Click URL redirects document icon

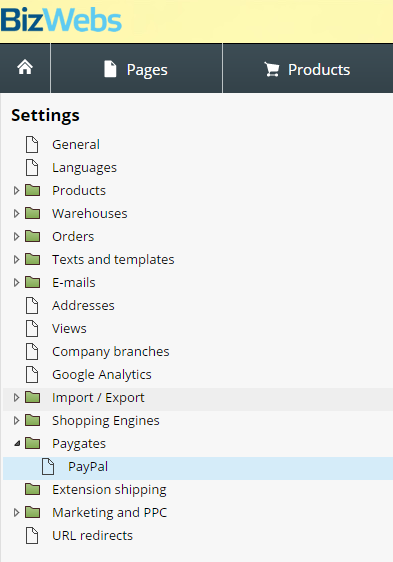32,535
